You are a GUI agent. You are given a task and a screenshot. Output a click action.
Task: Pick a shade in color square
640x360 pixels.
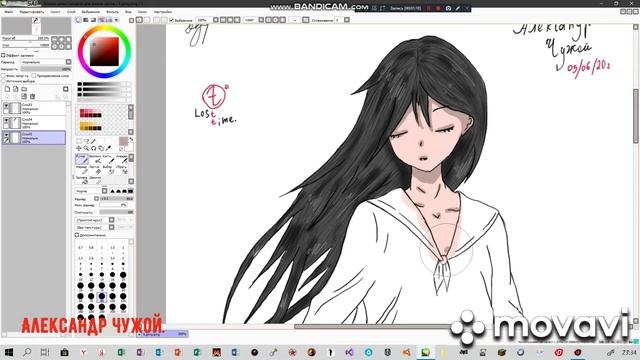pyautogui.click(x=104, y=51)
